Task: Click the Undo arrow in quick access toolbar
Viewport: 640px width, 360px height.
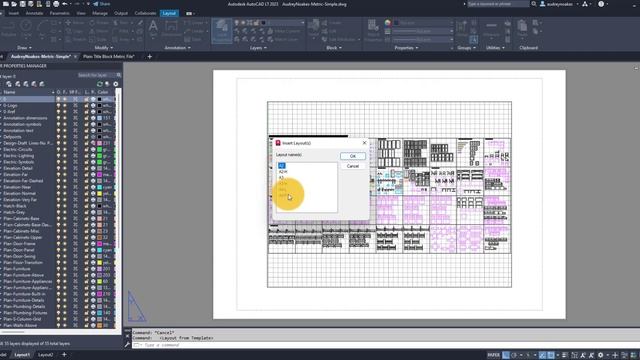Action: (x=65, y=4)
